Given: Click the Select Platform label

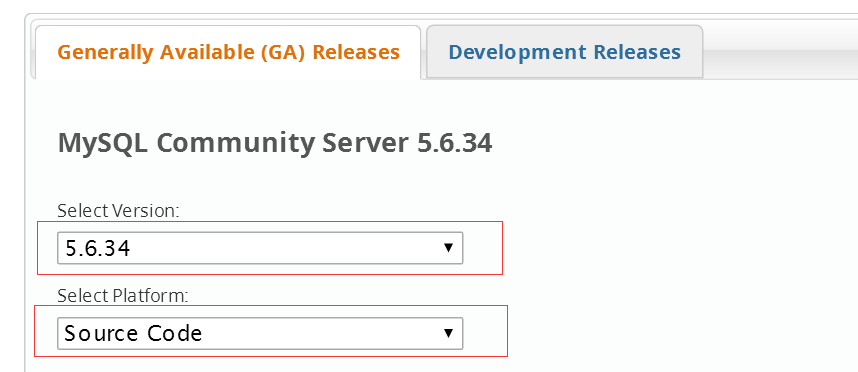Looking at the screenshot, I should (x=123, y=296).
